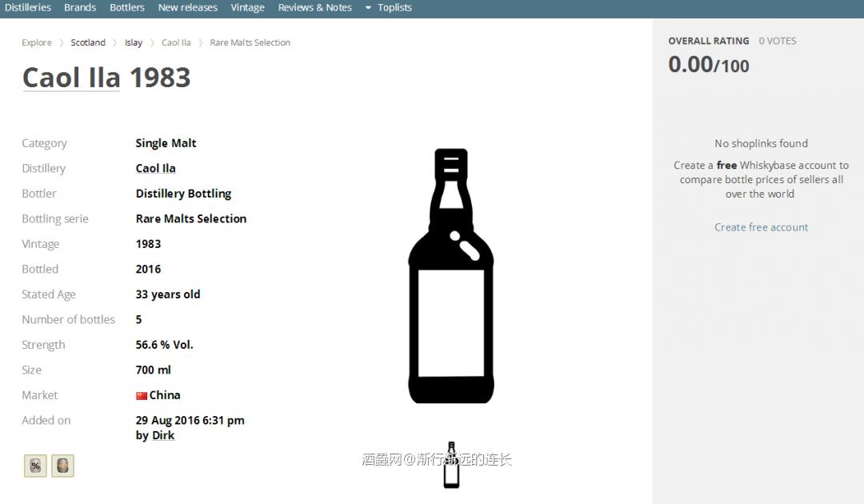This screenshot has height=504, width=864.
Task: Open the Distilleries menu item
Action: [x=28, y=7]
